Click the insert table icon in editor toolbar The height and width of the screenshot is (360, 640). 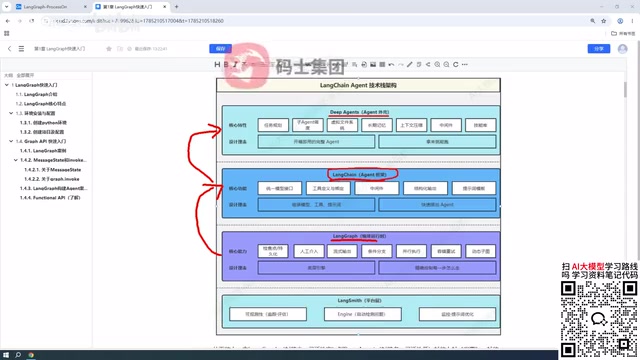point(382,64)
